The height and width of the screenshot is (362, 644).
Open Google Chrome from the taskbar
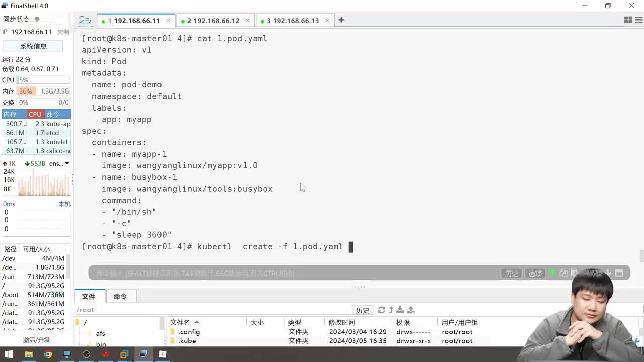click(x=48, y=354)
